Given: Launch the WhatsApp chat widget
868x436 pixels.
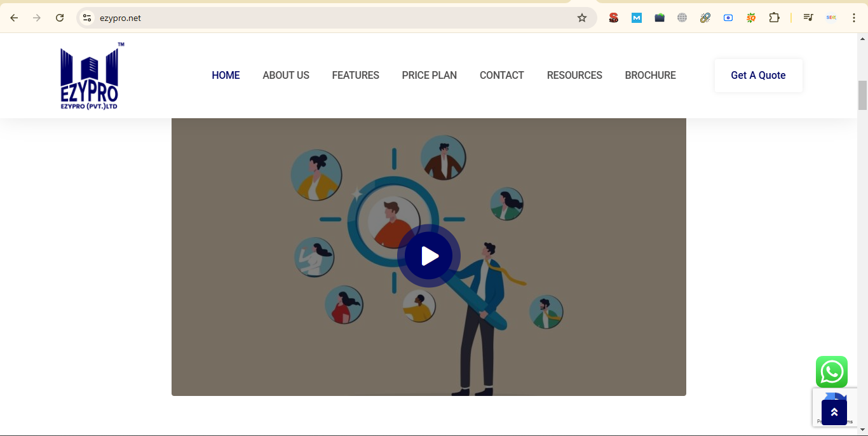Looking at the screenshot, I should point(832,372).
